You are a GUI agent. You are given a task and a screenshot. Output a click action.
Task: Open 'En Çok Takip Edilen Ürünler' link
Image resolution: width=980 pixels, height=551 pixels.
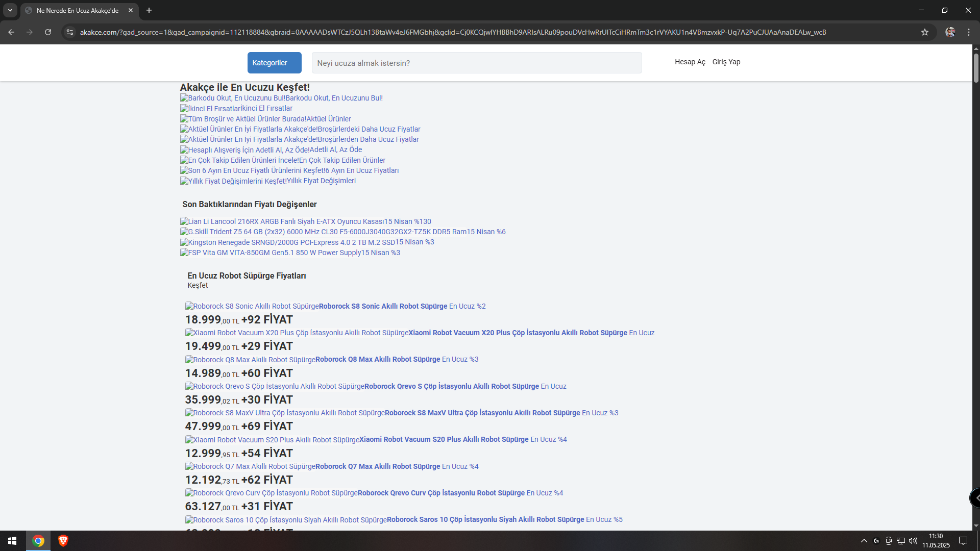283,160
